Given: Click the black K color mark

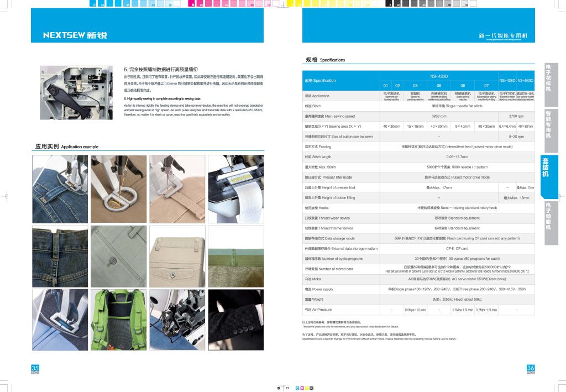Looking at the screenshot, I should (x=312, y=388).
